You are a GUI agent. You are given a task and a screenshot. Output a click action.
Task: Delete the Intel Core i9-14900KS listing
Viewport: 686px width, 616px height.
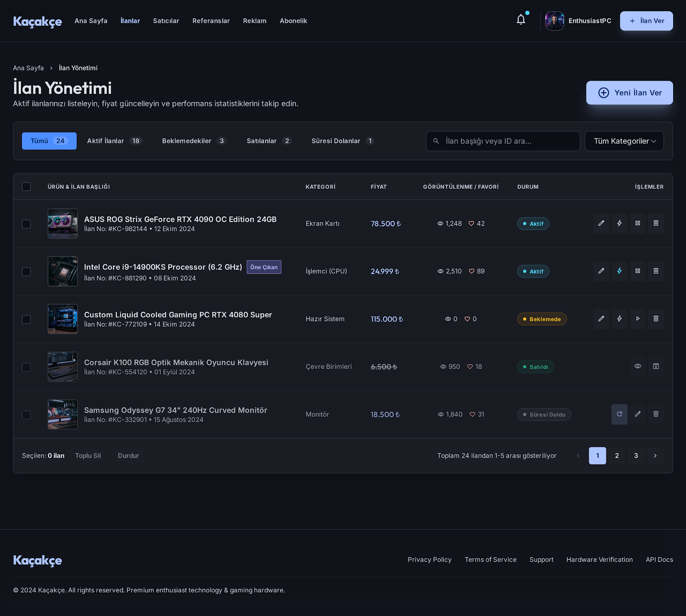click(x=656, y=271)
